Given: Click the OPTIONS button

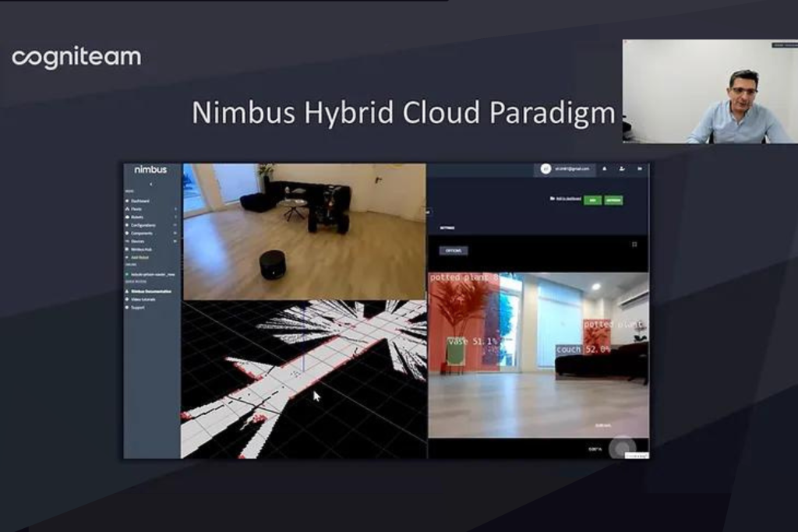Looking at the screenshot, I should coord(453,251).
